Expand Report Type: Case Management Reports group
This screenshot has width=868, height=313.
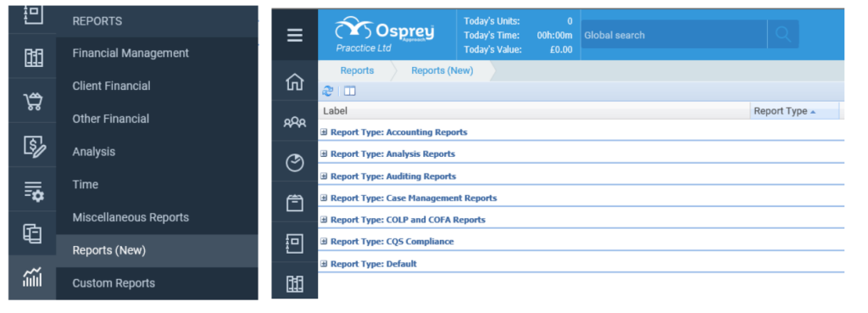324,198
